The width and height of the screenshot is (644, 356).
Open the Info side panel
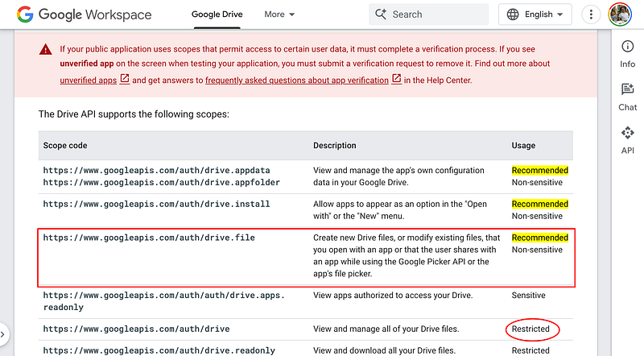[627, 53]
